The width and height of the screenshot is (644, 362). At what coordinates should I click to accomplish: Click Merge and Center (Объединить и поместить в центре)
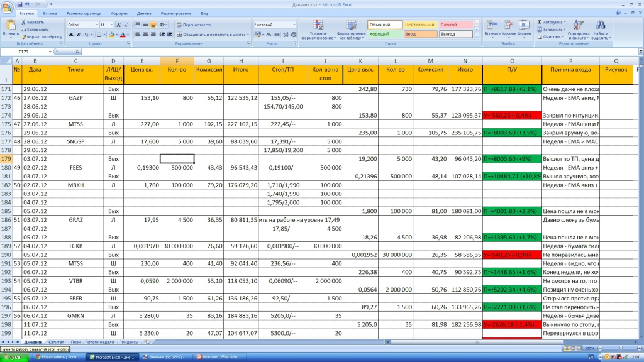tap(212, 35)
